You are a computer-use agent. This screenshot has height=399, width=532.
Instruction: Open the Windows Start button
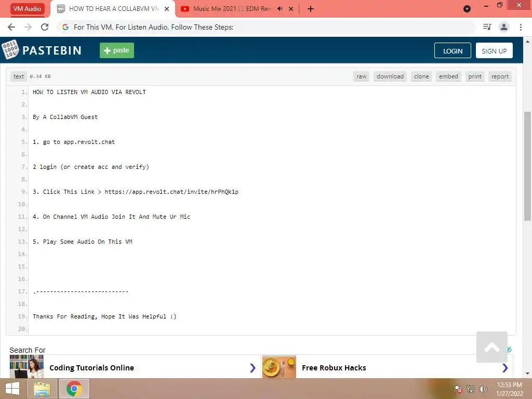click(12, 389)
